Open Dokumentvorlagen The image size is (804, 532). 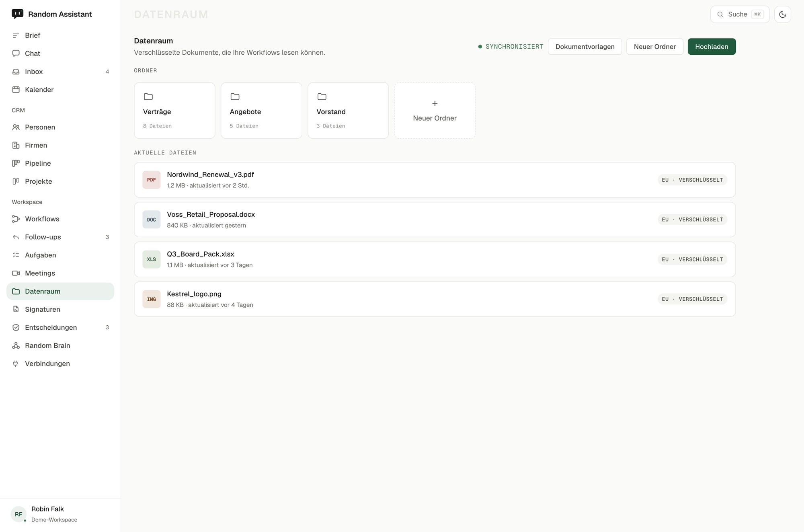[x=585, y=47]
